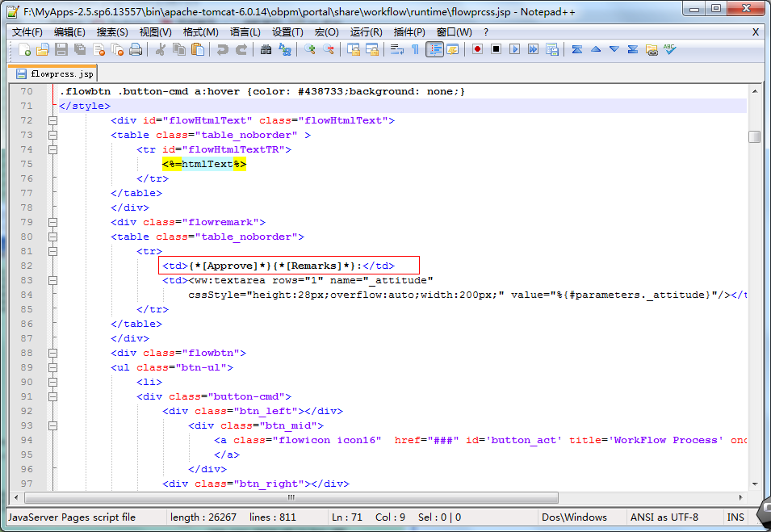Save the file with the floppy disk icon

tap(61, 49)
